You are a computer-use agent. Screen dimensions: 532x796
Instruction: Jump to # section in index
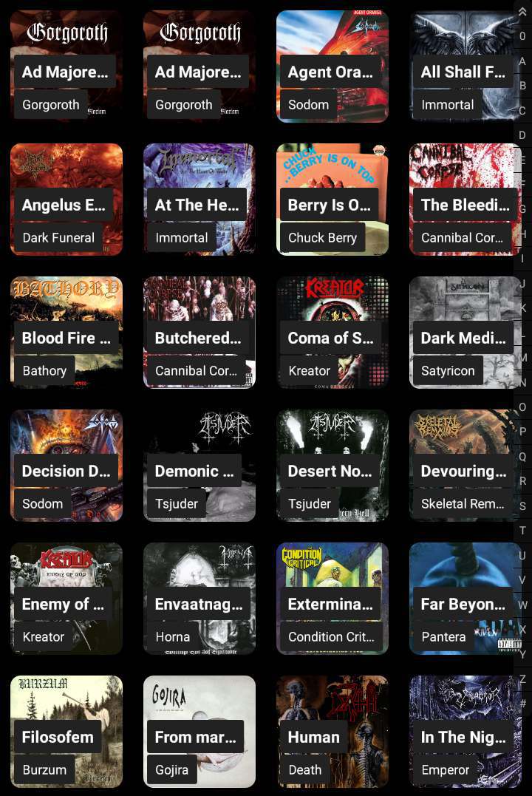tap(522, 704)
